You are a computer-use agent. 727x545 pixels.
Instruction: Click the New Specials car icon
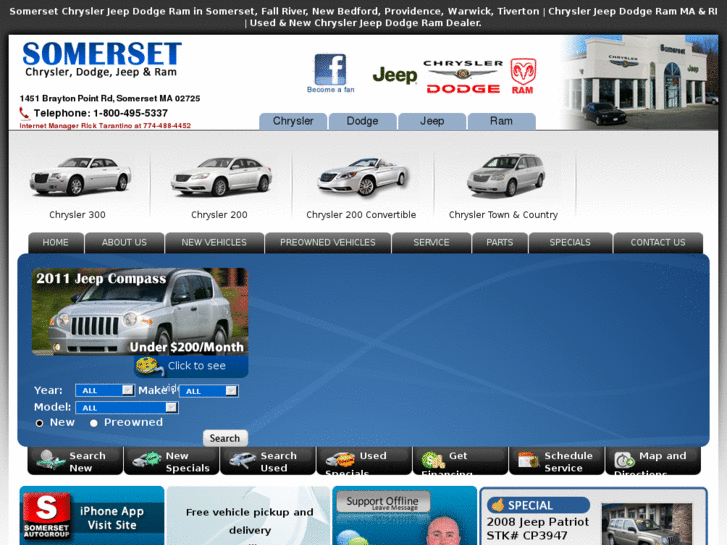pyautogui.click(x=147, y=459)
